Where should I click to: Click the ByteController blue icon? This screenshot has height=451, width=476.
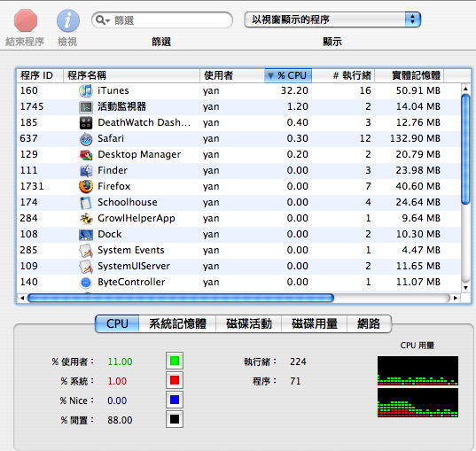(x=86, y=283)
